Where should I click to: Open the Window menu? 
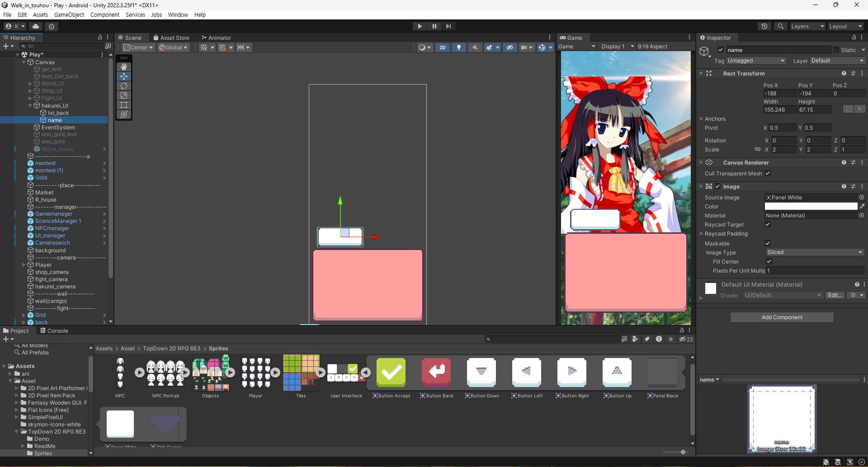coord(178,14)
